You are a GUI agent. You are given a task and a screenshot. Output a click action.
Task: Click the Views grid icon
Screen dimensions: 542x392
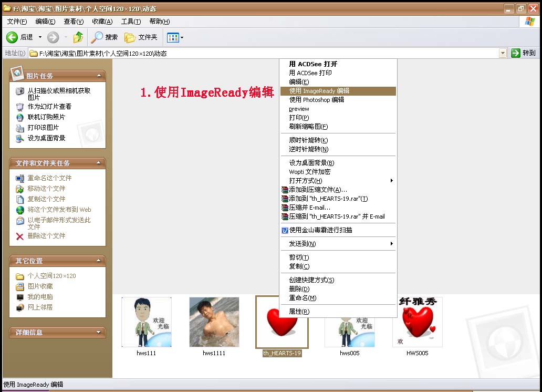pos(172,37)
